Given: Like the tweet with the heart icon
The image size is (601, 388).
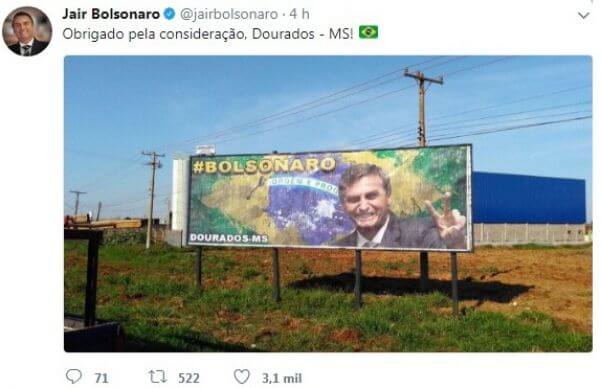Looking at the screenshot, I should click(242, 376).
